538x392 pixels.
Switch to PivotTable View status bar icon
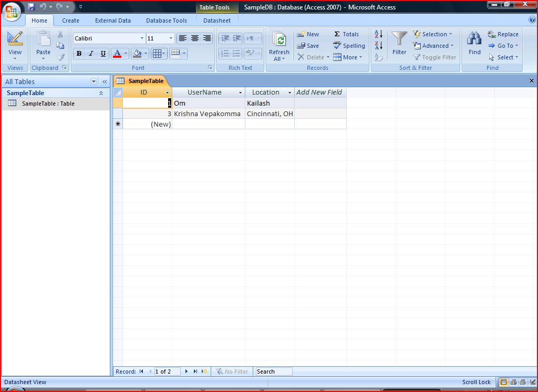pyautogui.click(x=513, y=382)
